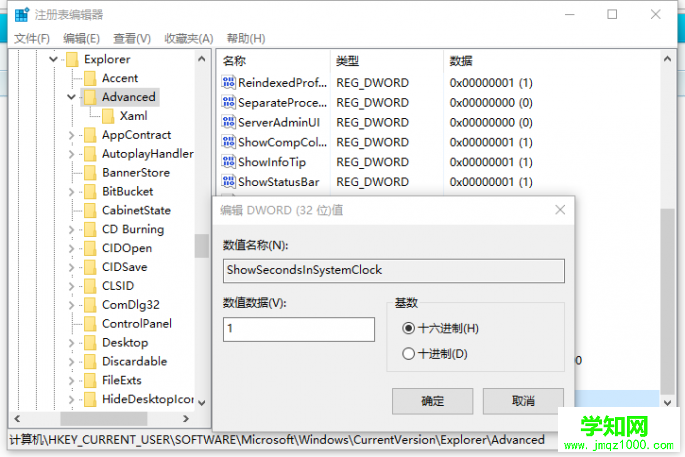Click the 数值数据 value data field
Screen dimensions: 685x457
[299, 329]
